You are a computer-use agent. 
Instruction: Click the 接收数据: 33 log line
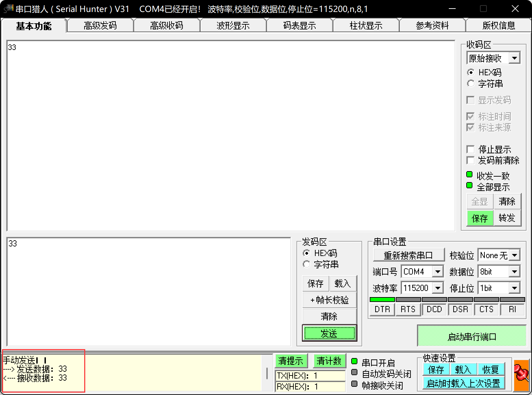click(35, 378)
